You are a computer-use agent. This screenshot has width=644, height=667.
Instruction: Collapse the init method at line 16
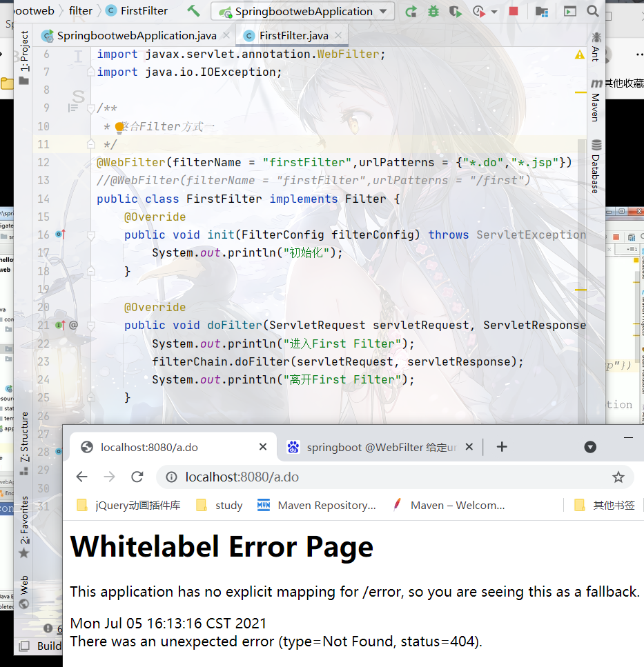point(90,235)
